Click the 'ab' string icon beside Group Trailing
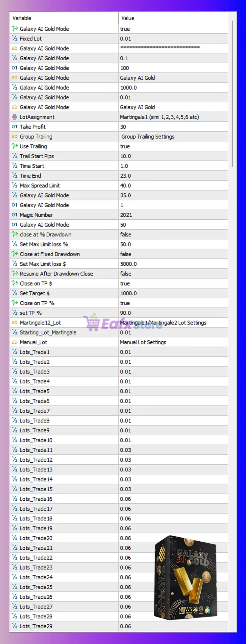The width and height of the screenshot is (246, 644). (15, 137)
